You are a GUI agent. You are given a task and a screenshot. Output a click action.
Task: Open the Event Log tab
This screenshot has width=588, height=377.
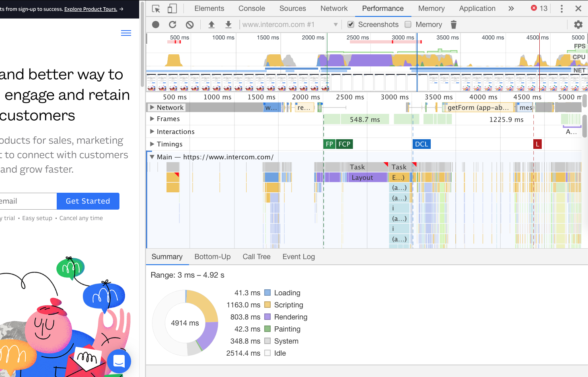pos(299,257)
